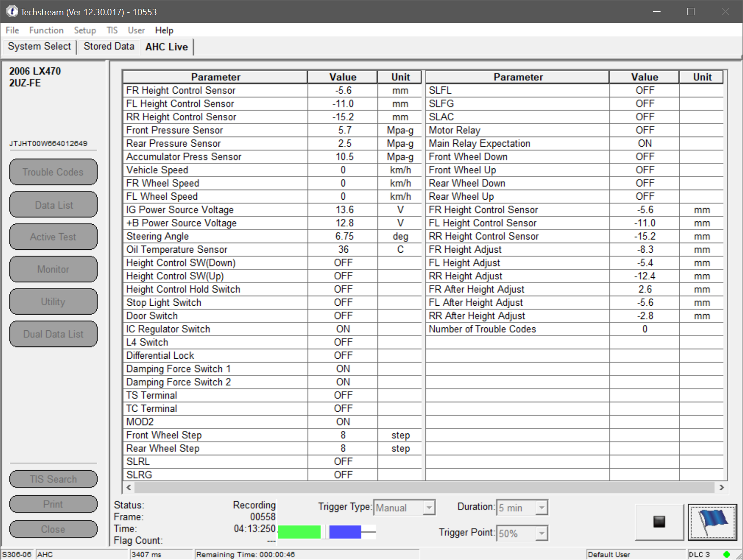
Task: Click the right scroll arrow under the table
Action: pos(721,487)
